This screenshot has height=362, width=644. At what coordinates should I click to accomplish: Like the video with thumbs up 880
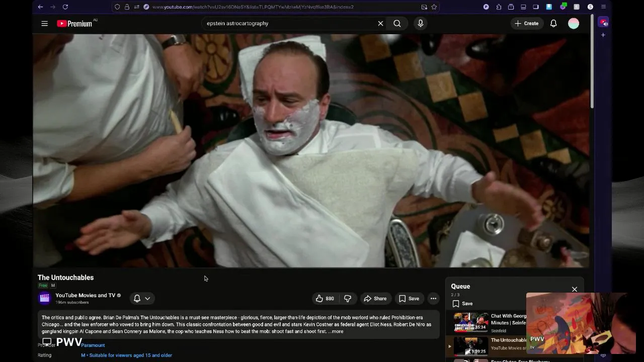click(325, 299)
